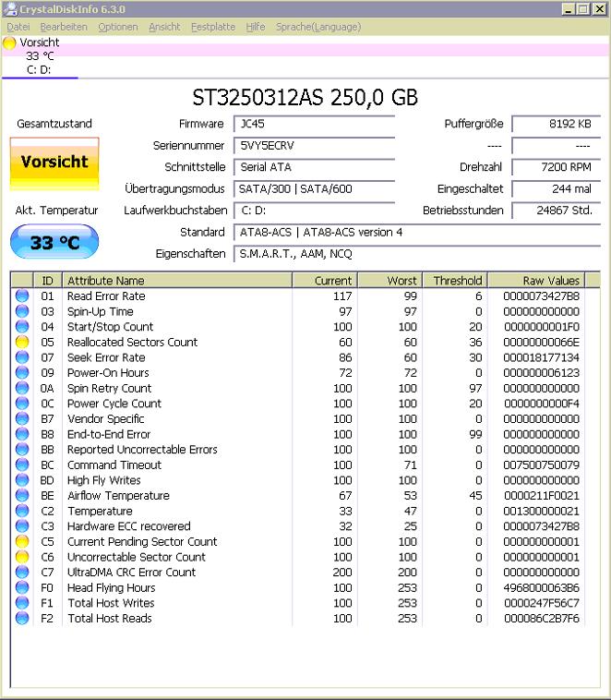The height and width of the screenshot is (700, 611).
Task: Click the Power-On Hours raw value 000000006123
Action: [x=541, y=372]
